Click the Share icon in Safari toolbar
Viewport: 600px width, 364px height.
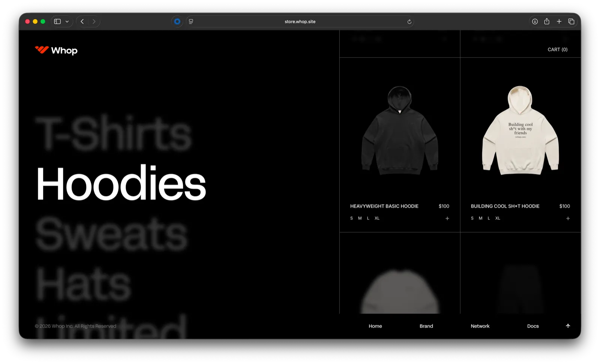click(x=547, y=21)
